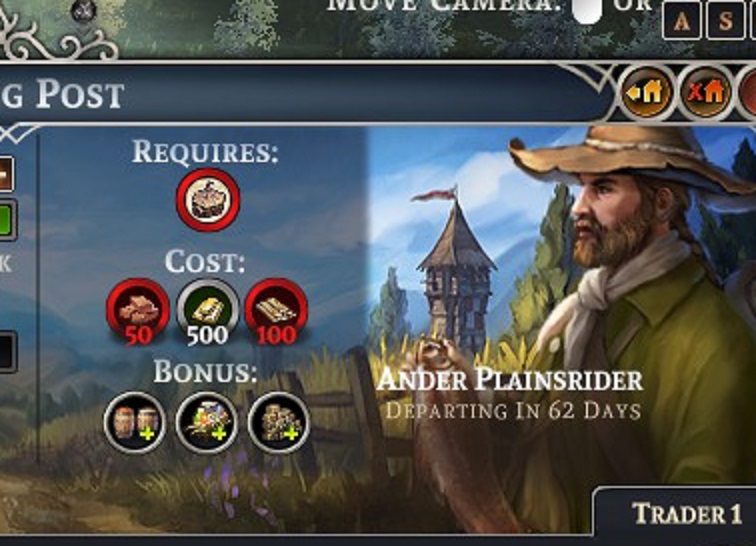Select the gold cost icon showing 500
The height and width of the screenshot is (546, 756).
point(207,311)
